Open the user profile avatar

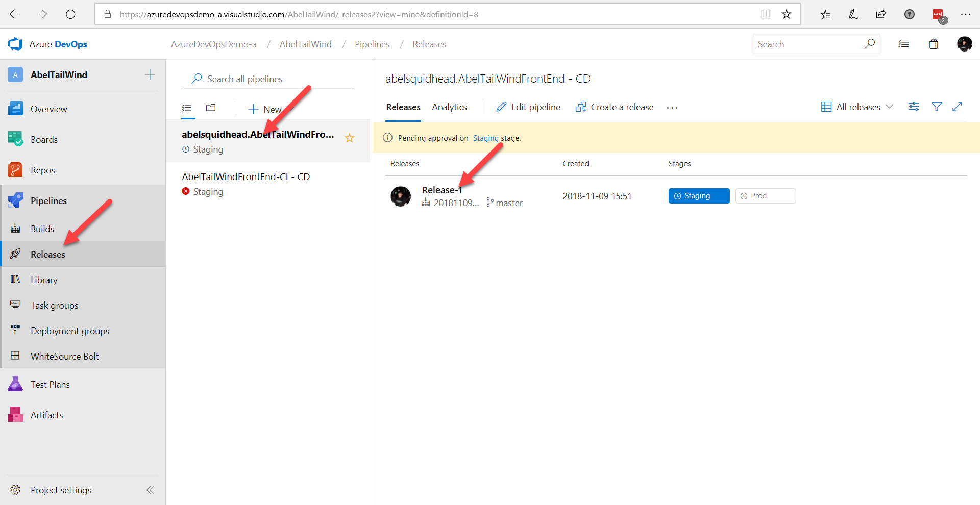(x=964, y=44)
